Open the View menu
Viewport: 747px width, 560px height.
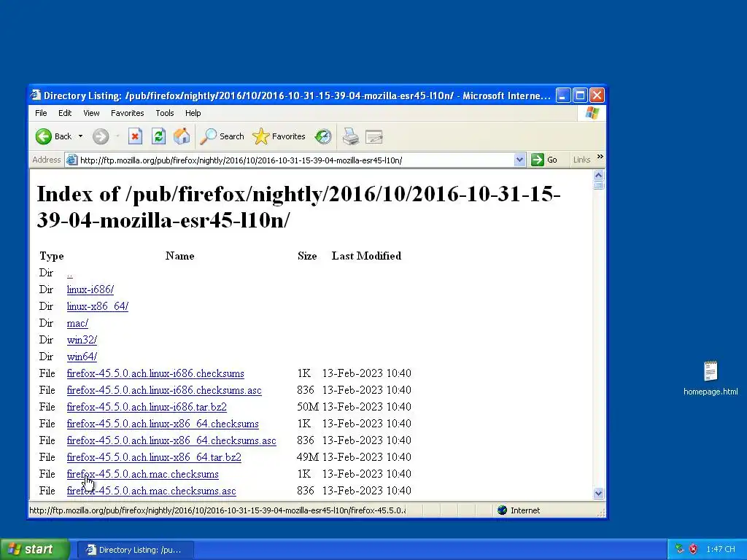point(91,113)
